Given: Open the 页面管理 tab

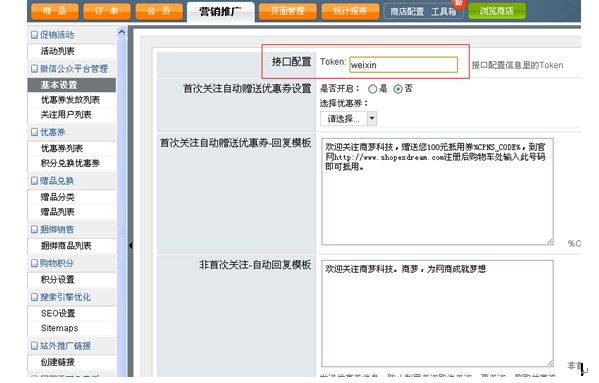Looking at the screenshot, I should 287,11.
